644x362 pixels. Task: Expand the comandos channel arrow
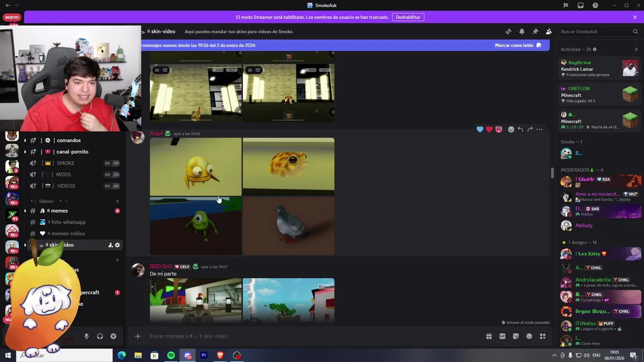[x=25, y=140]
